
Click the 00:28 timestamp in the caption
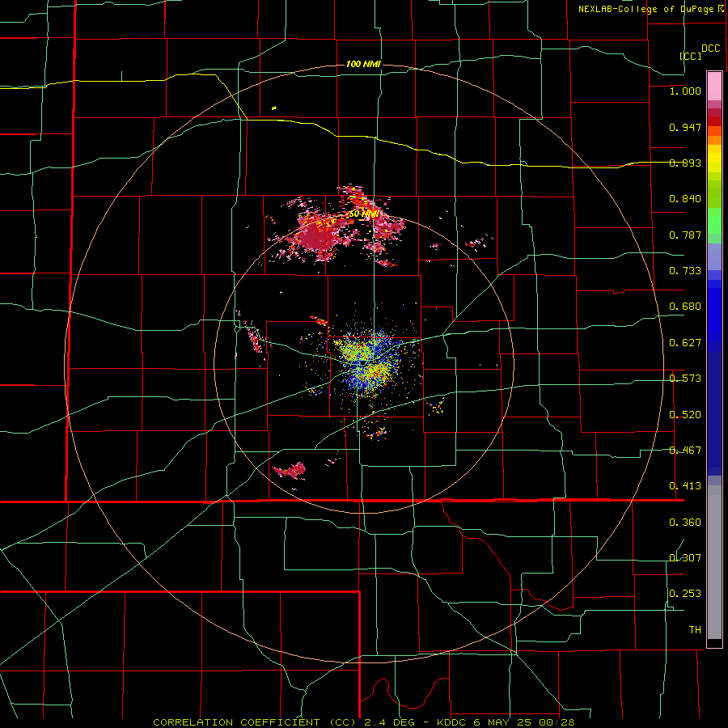tap(557, 722)
